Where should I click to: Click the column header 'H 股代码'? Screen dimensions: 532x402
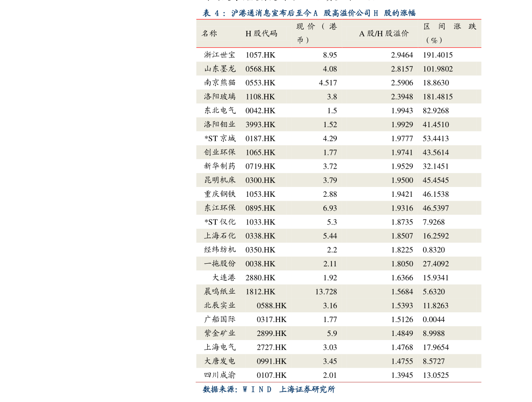(x=261, y=33)
